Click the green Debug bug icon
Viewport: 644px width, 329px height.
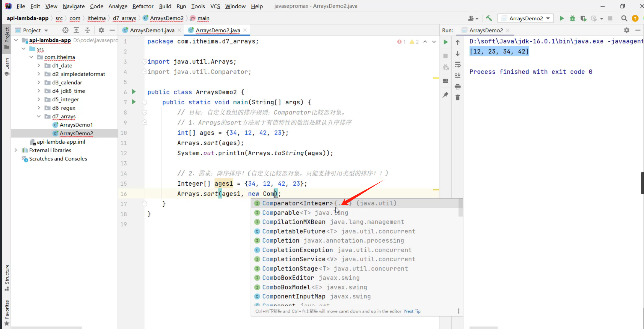click(572, 18)
